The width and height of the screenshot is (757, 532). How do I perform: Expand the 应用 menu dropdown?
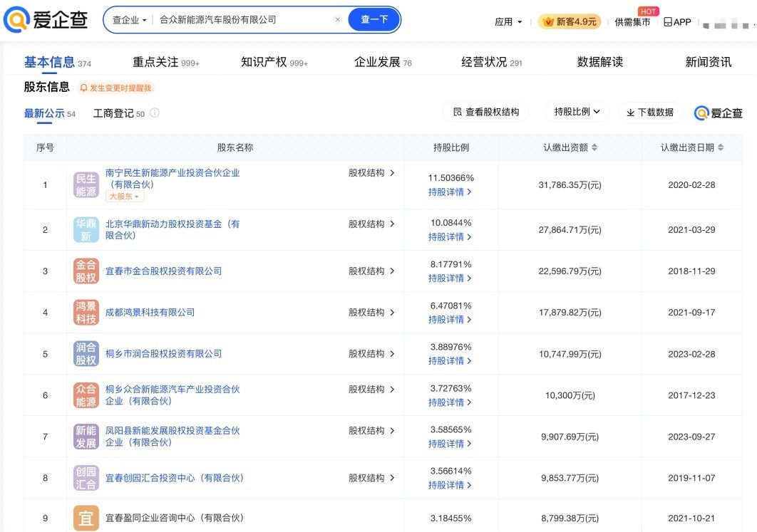point(508,21)
